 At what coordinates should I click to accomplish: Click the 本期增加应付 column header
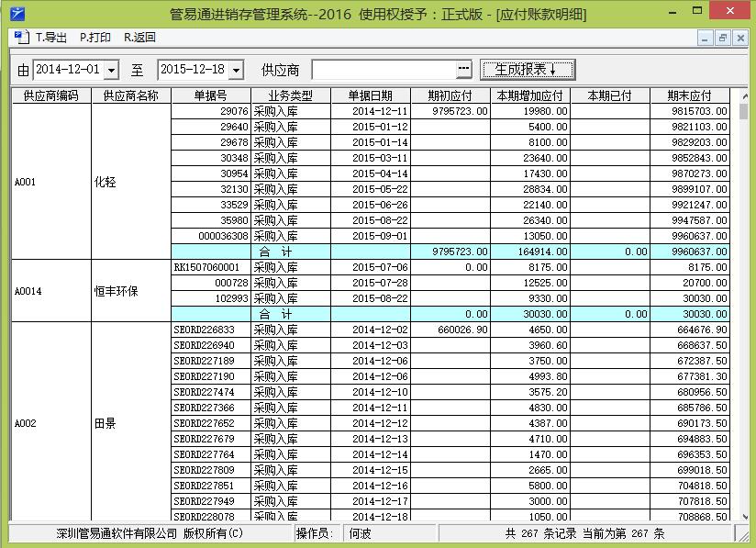pos(530,95)
